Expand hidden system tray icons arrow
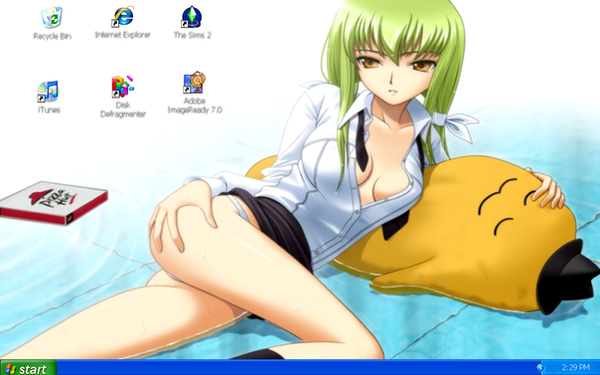600x375 pixels. [x=540, y=368]
